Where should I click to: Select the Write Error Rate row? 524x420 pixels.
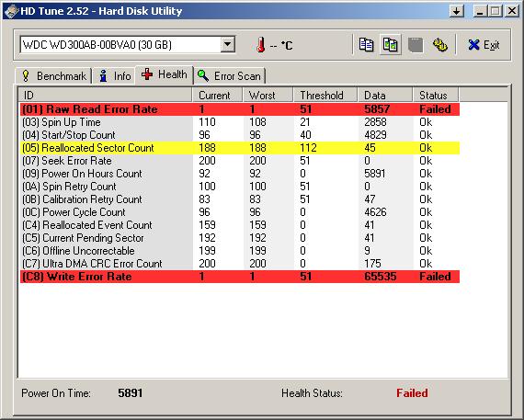[x=240, y=277]
